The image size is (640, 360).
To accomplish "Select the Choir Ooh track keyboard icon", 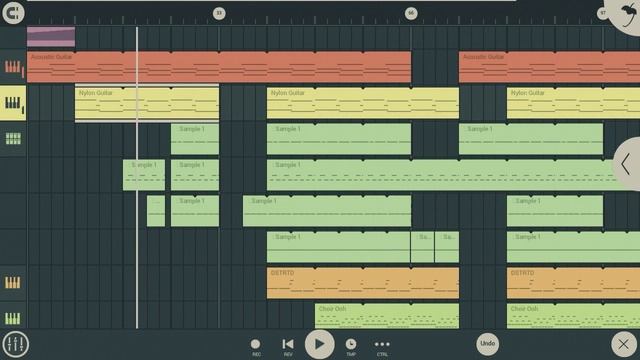I will (13, 318).
